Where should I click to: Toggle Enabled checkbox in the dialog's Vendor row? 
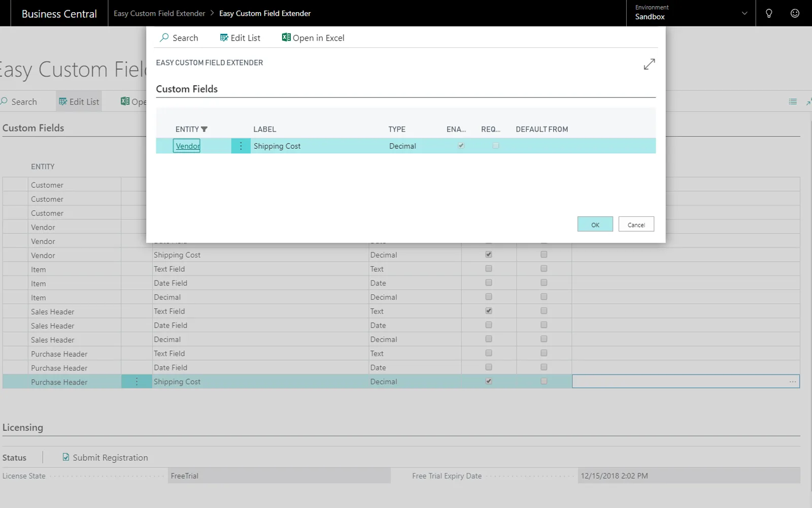click(x=461, y=146)
